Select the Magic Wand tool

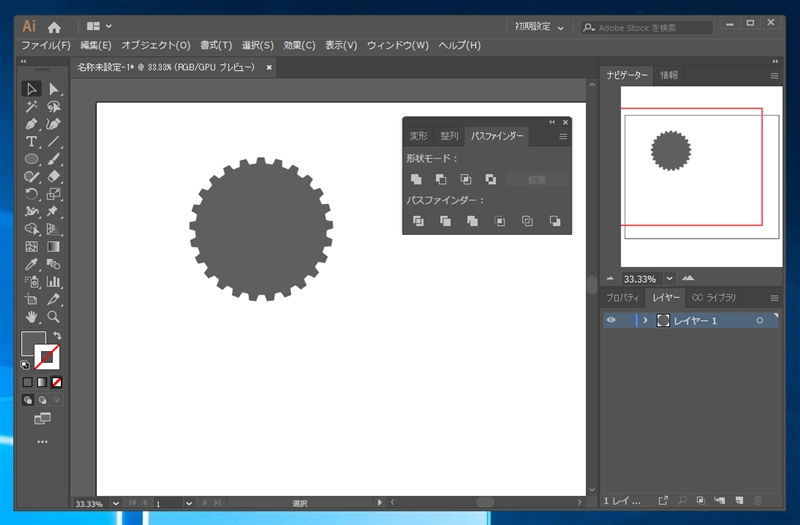[31, 107]
